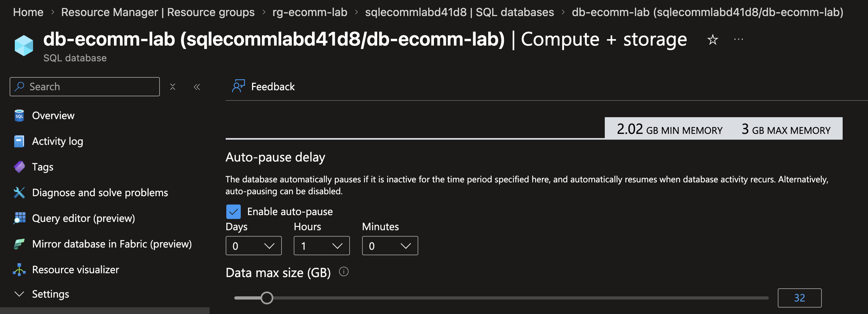Open Query editor (preview)
The width and height of the screenshot is (868, 314).
click(83, 218)
